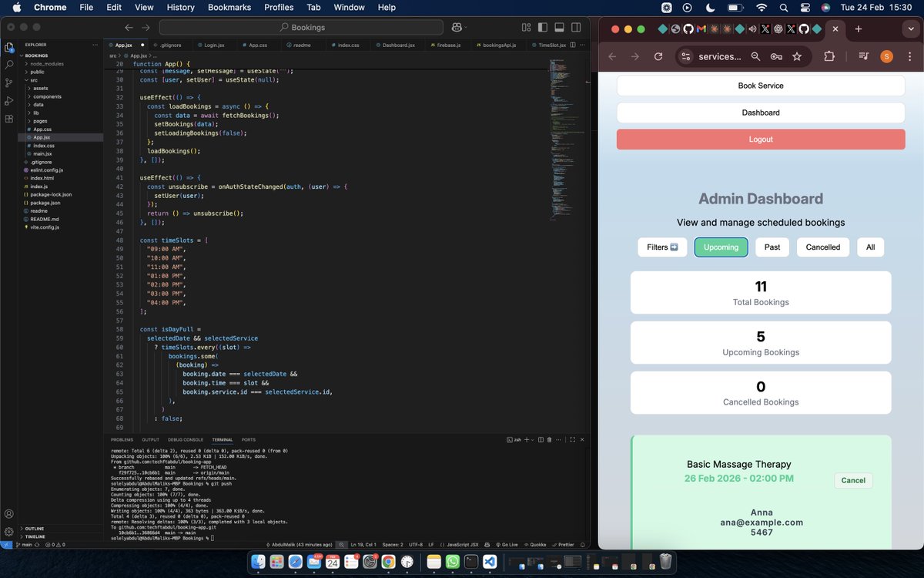Click the Dashboard button in web app
The image size is (924, 578).
pyautogui.click(x=761, y=113)
